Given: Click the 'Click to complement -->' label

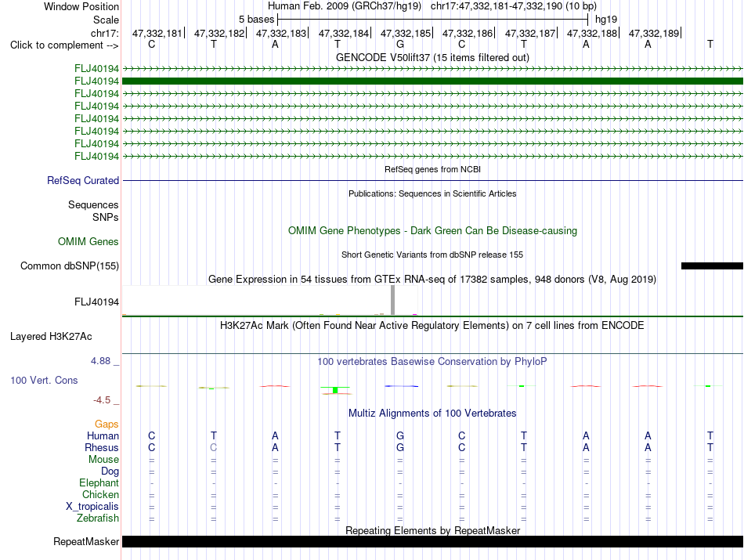Looking at the screenshot, I should coord(64,45).
